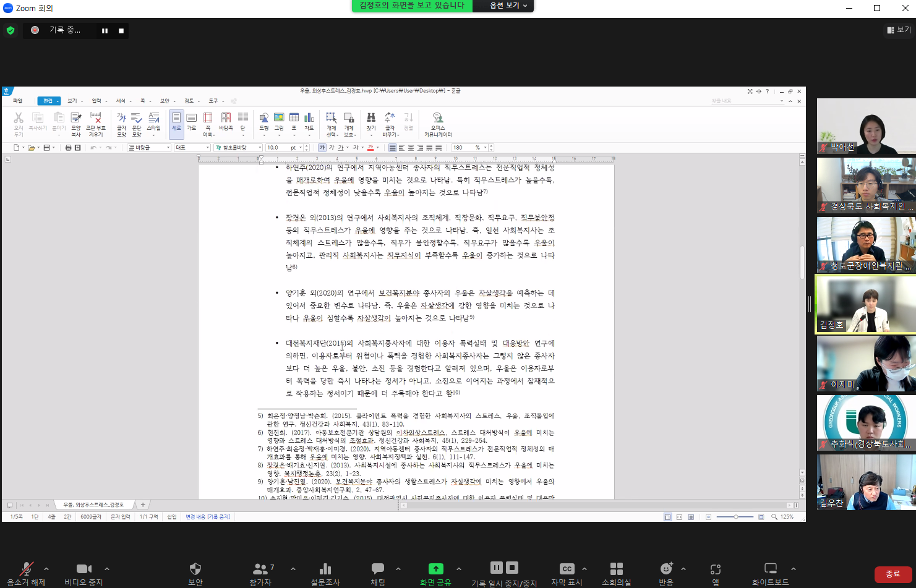Open 대표 language dropdown
916x588 pixels.
click(192, 148)
